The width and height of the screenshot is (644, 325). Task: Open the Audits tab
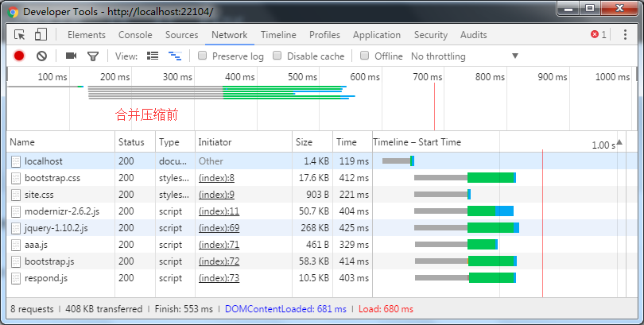click(x=473, y=35)
